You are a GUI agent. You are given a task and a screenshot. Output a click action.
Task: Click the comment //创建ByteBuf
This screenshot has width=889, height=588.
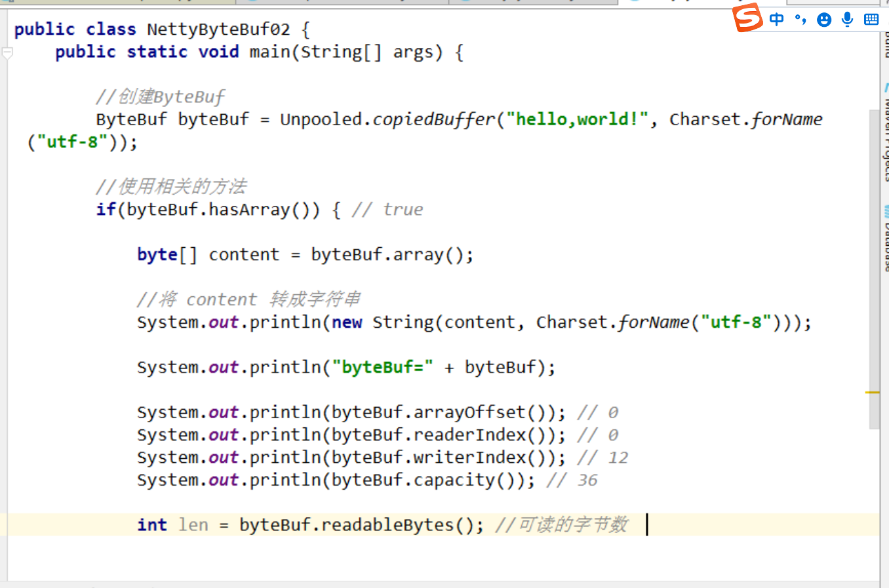[160, 97]
